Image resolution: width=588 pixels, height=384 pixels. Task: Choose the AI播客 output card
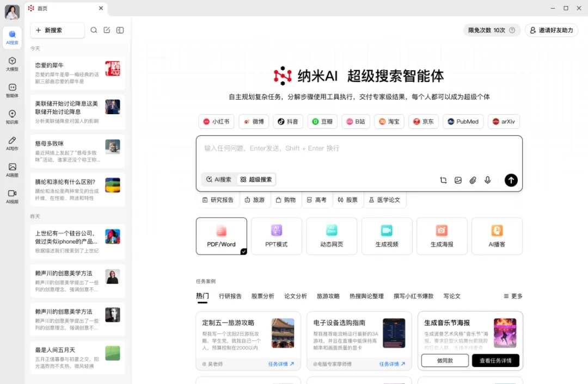[x=497, y=236]
